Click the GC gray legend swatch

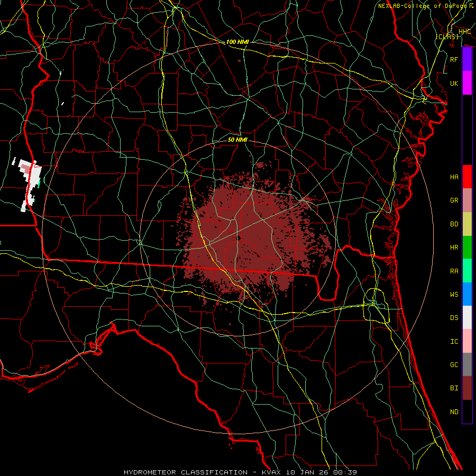[x=467, y=364]
